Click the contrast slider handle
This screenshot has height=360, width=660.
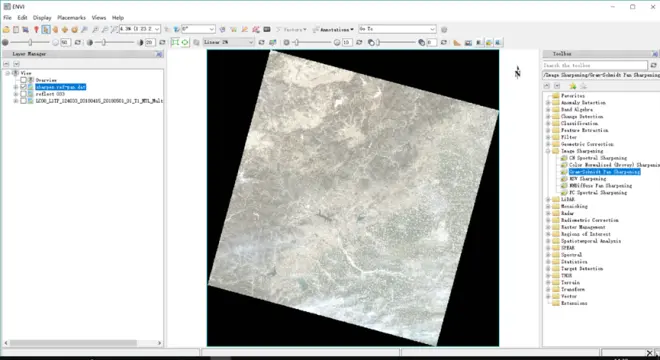click(104, 43)
